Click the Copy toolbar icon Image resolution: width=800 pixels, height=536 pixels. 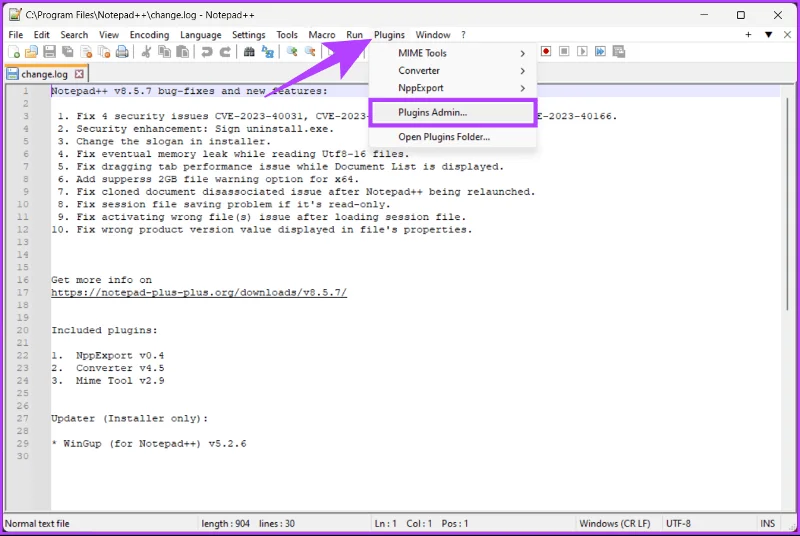(164, 52)
